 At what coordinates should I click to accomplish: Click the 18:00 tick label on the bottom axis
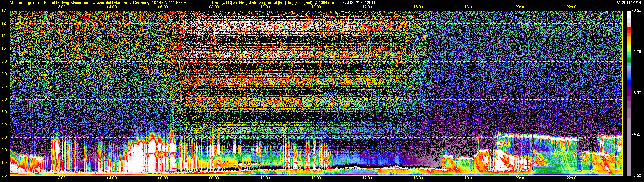pos(469,178)
